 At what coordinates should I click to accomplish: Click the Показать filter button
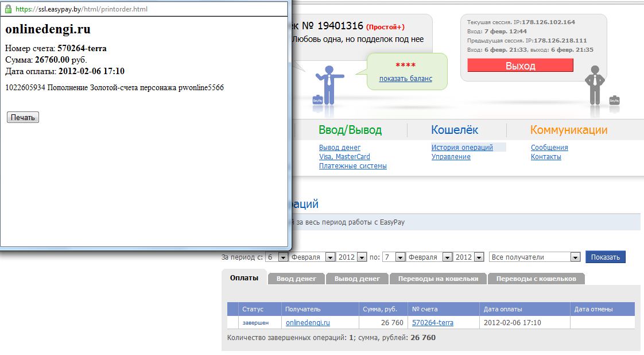pos(606,257)
